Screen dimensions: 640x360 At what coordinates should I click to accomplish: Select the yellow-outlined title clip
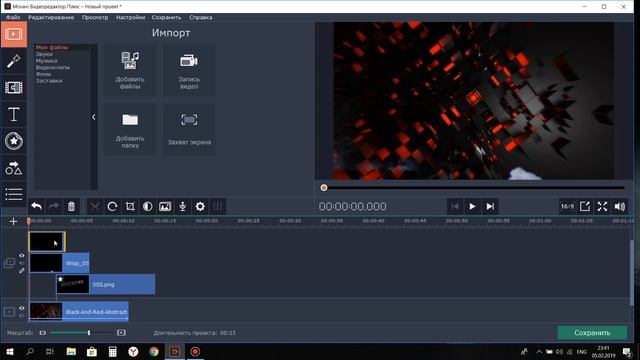[x=47, y=241]
